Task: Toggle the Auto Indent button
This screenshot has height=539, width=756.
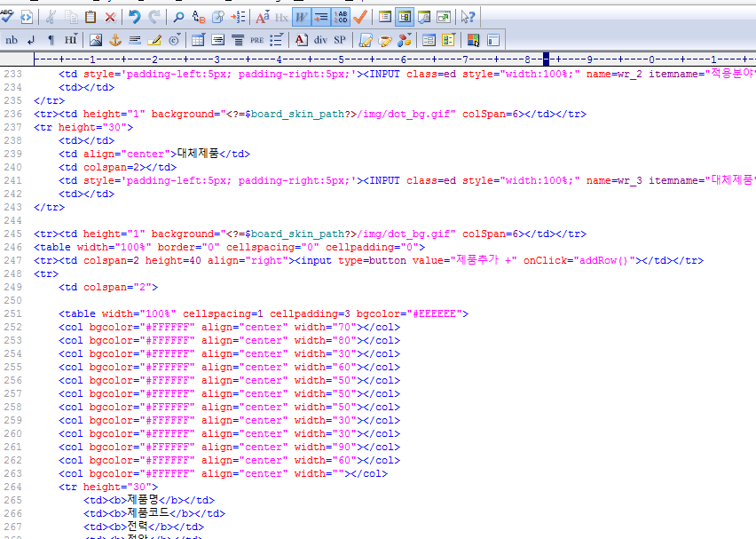Action: click(321, 17)
